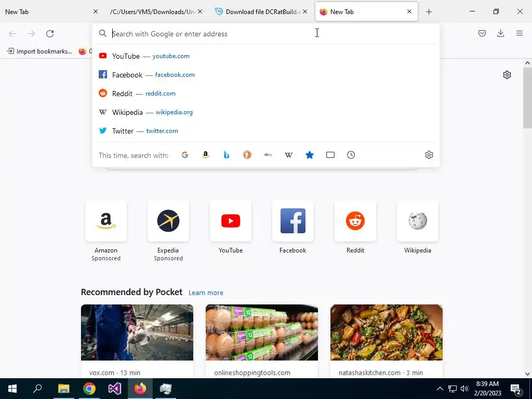The height and width of the screenshot is (399, 532).
Task: Go back one page
Action: coord(12,34)
